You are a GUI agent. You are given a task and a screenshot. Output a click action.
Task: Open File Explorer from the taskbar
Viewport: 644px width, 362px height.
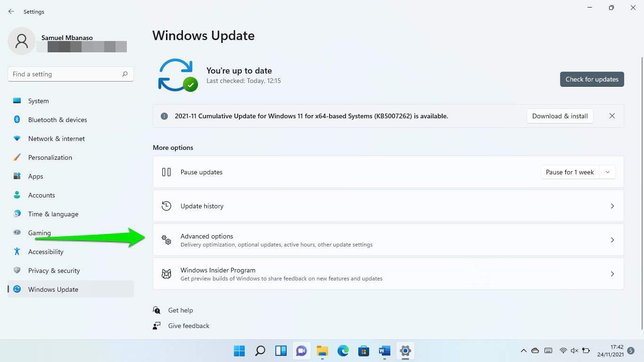click(x=322, y=351)
